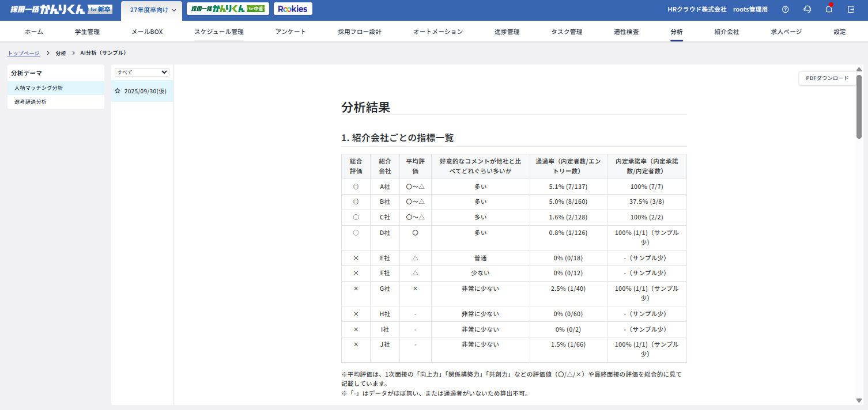Open the すべて filter dropdown
The image size is (868, 410).
[x=141, y=72]
